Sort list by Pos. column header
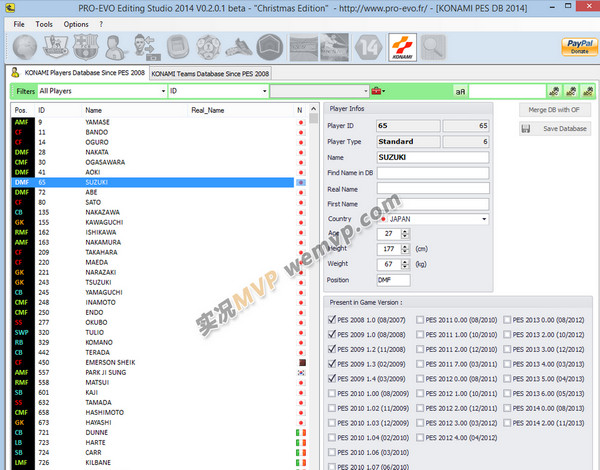The width and height of the screenshot is (600, 470). coord(23,110)
